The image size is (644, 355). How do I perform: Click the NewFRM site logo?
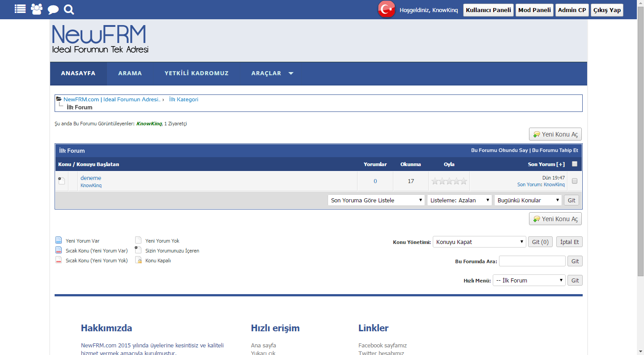click(x=100, y=39)
